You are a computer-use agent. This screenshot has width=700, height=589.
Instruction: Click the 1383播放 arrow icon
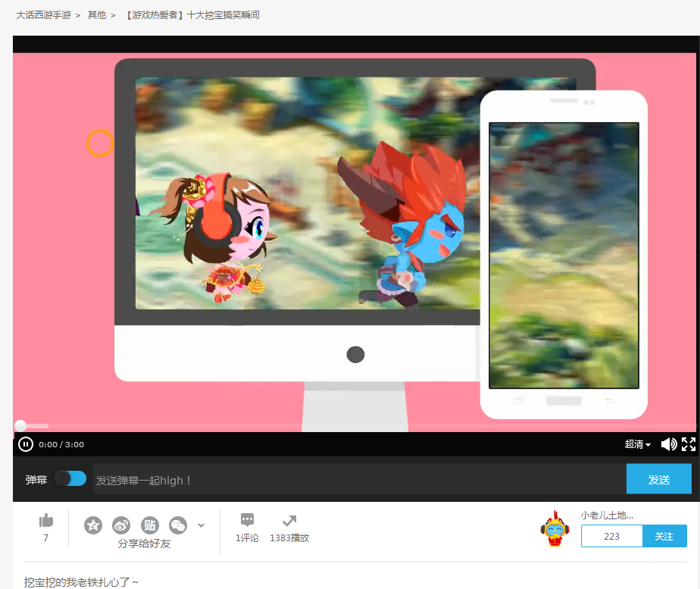289,521
